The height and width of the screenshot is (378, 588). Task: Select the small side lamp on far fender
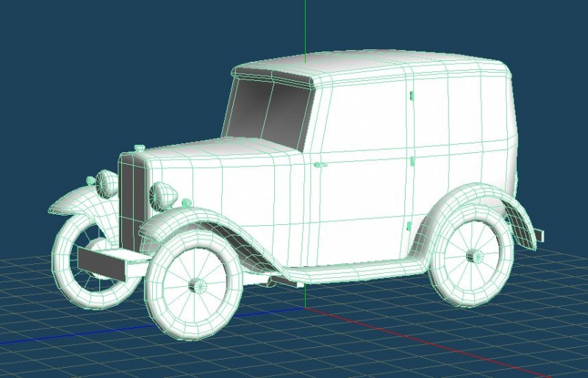tap(90, 181)
